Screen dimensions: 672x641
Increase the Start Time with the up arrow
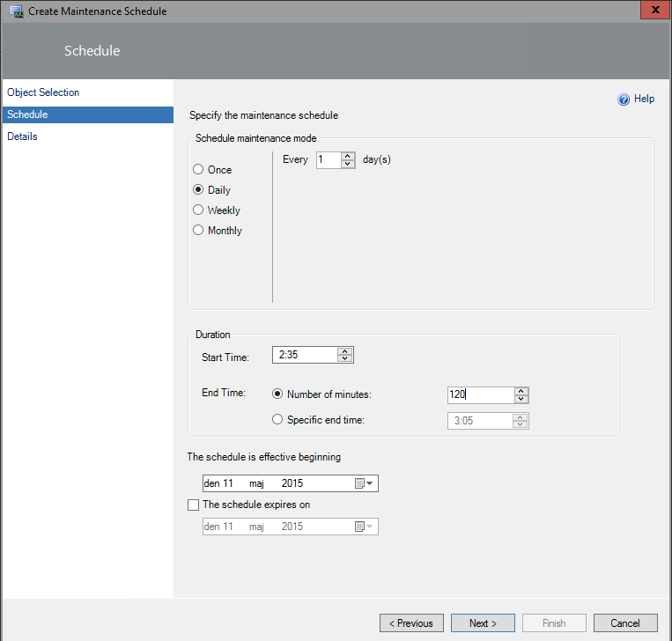[x=345, y=351]
